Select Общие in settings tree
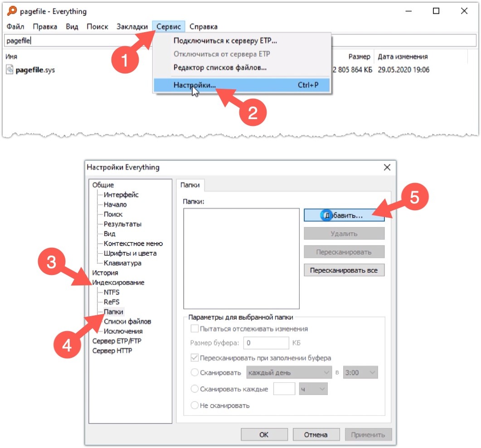The image size is (481, 448). coord(103,185)
